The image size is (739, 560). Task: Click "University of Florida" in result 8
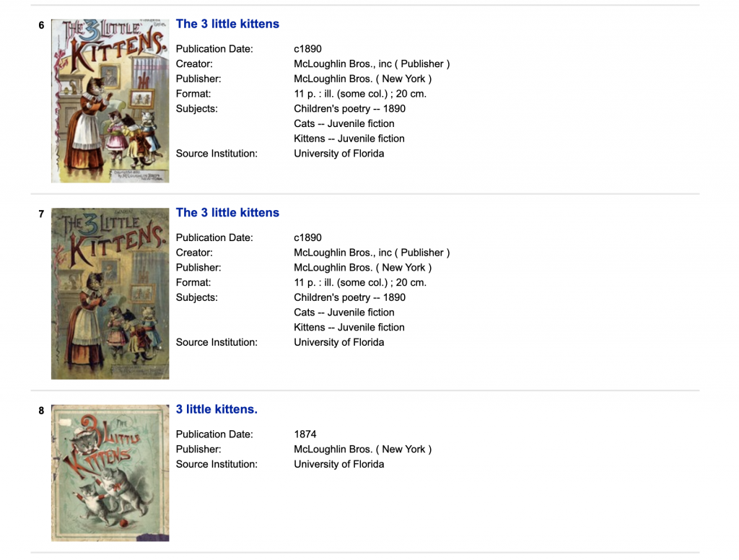[x=338, y=464]
